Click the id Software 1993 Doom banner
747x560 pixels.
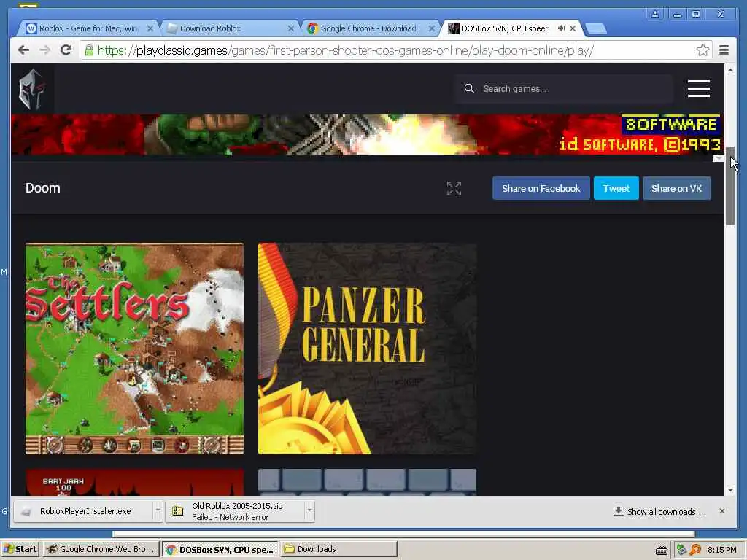coord(367,134)
